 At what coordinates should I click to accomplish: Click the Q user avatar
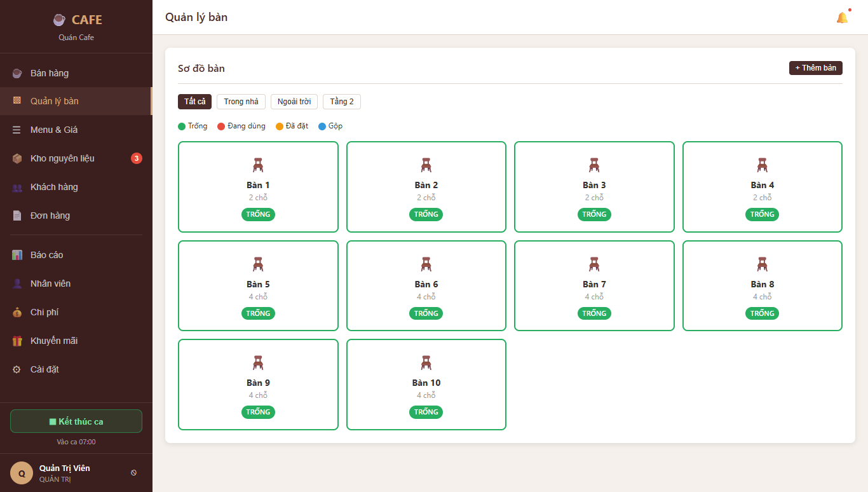pos(22,473)
